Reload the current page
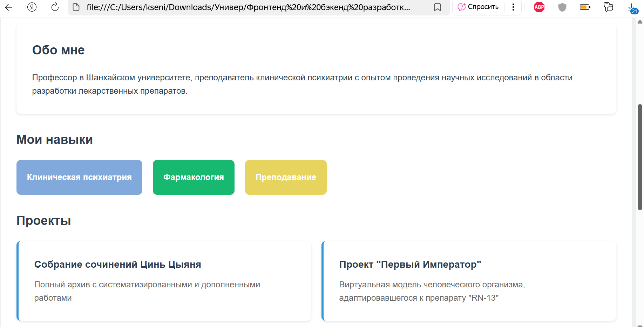 pyautogui.click(x=55, y=7)
